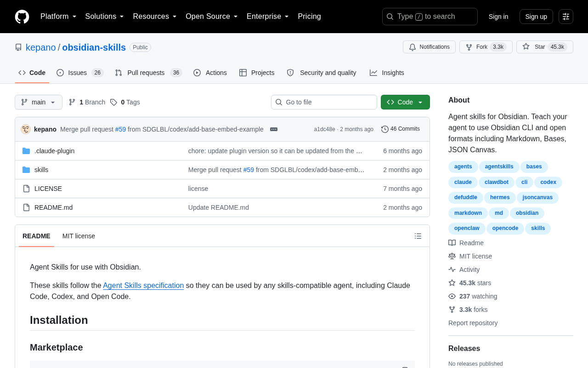Expand the Resources menu
588x368 pixels.
coord(155,17)
